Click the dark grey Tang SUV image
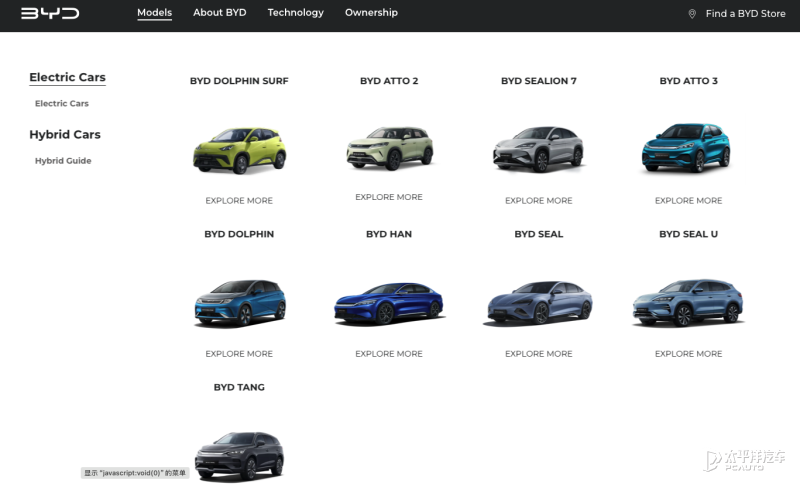The width and height of the screenshot is (800, 487). pyautogui.click(x=240, y=456)
